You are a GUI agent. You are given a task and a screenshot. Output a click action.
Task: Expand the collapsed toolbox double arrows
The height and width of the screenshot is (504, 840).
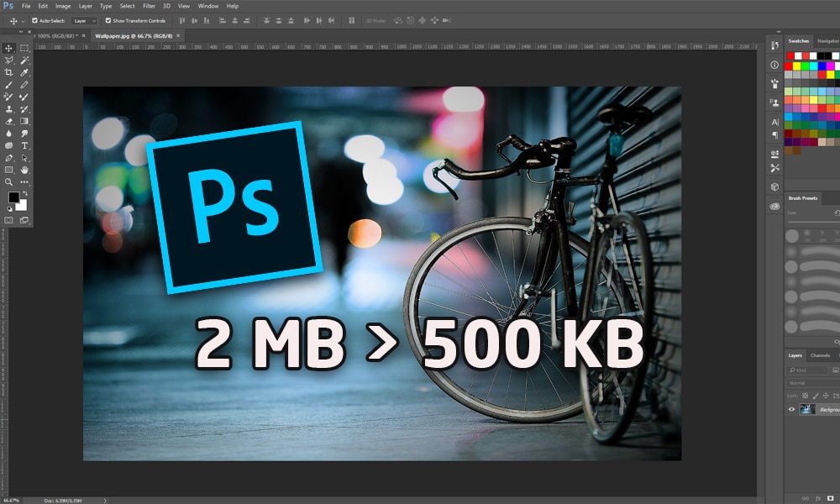pos(21,32)
